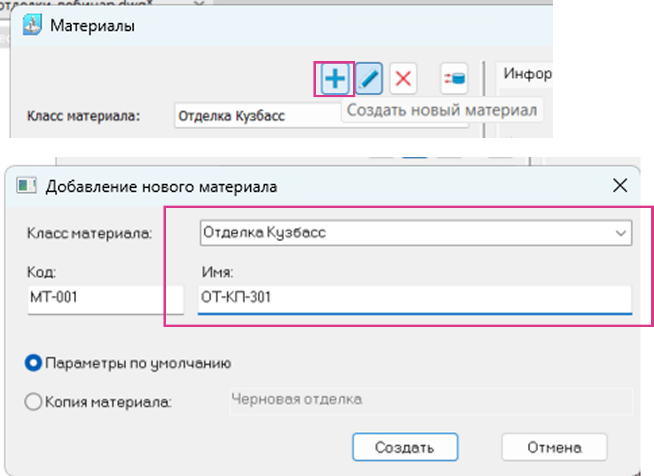Select the Копия материала radio button
Image resolution: width=654 pixels, height=476 pixels.
click(x=33, y=402)
